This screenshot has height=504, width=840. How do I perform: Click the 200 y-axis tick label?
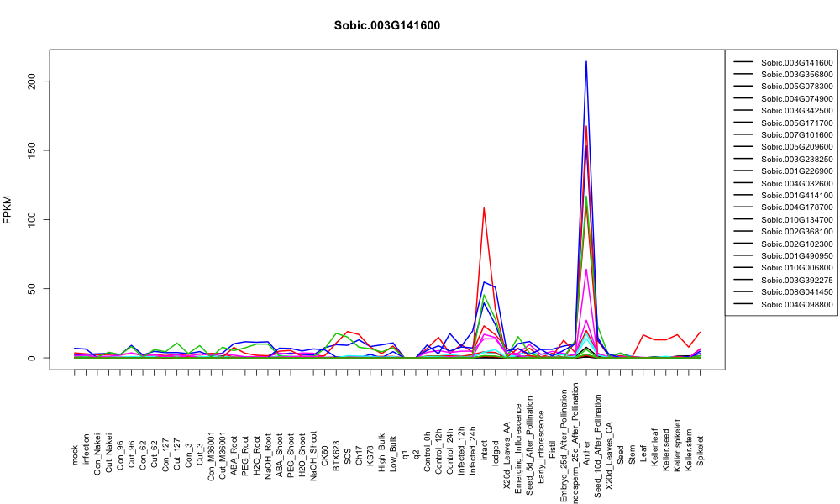tap(33, 81)
